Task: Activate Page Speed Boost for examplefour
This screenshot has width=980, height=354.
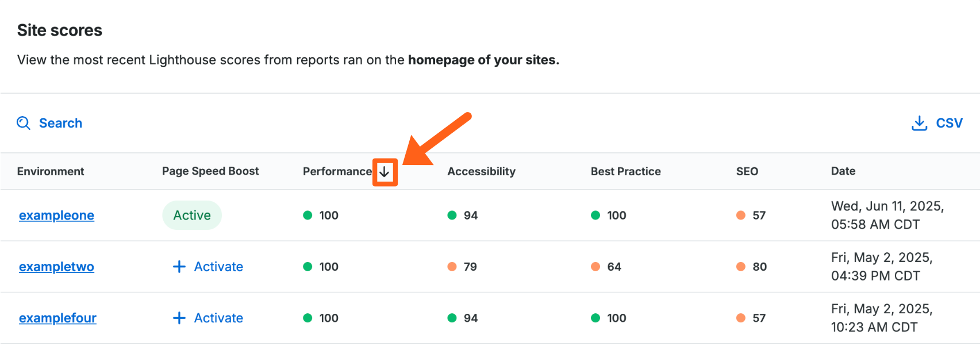Action: pyautogui.click(x=207, y=318)
